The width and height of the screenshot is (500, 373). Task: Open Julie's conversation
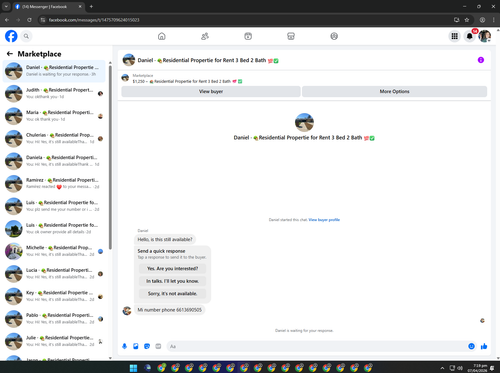coord(54,341)
